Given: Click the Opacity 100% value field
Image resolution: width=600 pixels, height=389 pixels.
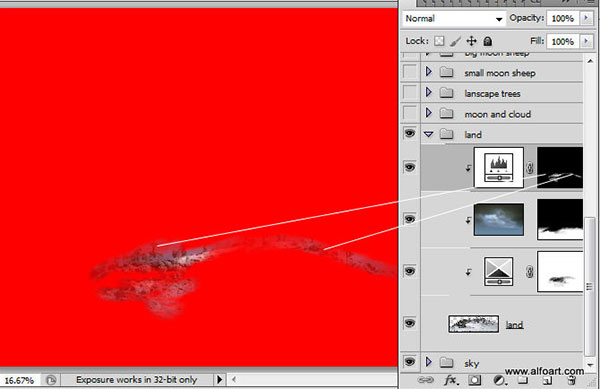Looking at the screenshot, I should (x=563, y=18).
